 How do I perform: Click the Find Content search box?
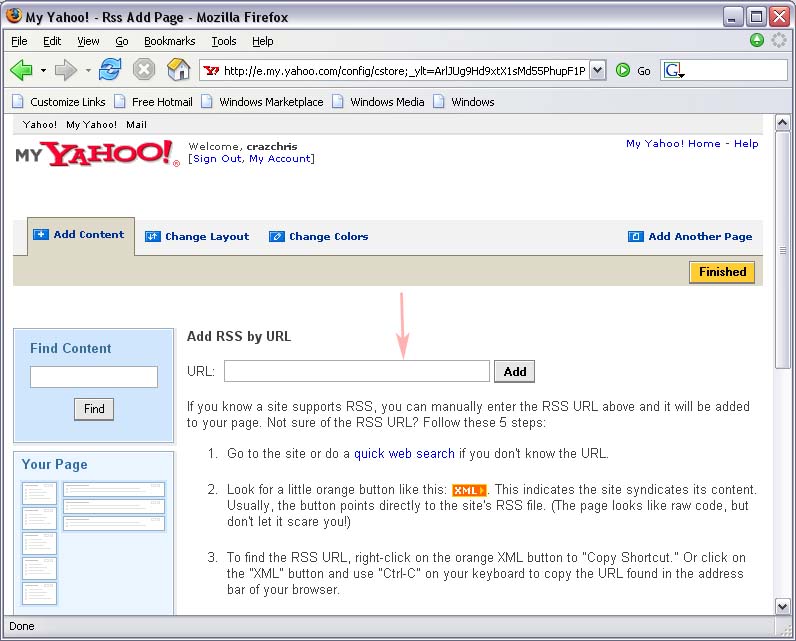point(94,377)
